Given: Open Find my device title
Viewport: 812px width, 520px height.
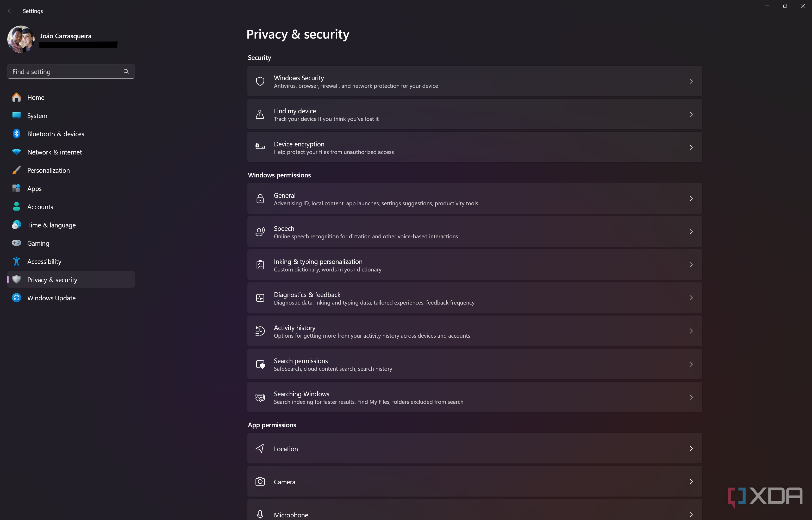Looking at the screenshot, I should pyautogui.click(x=295, y=111).
